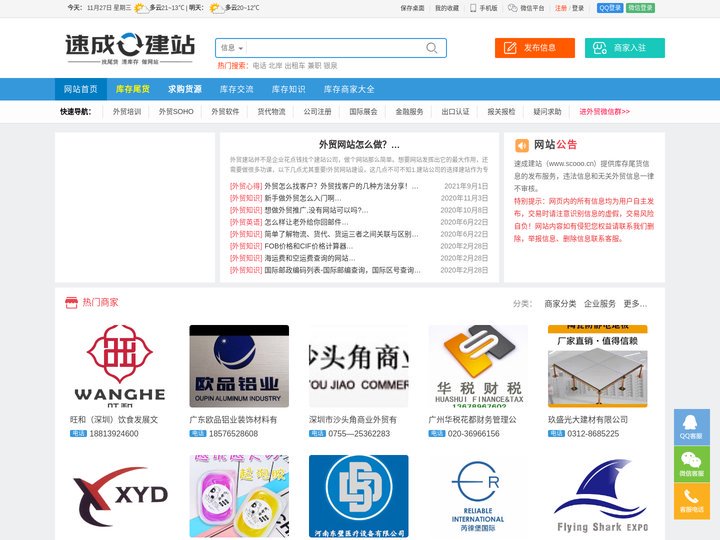The image size is (720, 540).
Task: Open 微信平台 in top bar
Action: 526,8
